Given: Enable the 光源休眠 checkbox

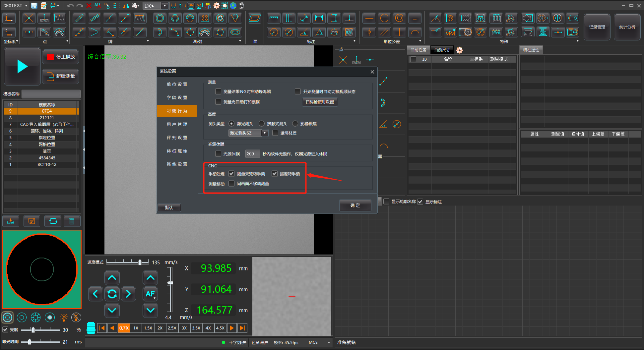Looking at the screenshot, I should [218, 154].
